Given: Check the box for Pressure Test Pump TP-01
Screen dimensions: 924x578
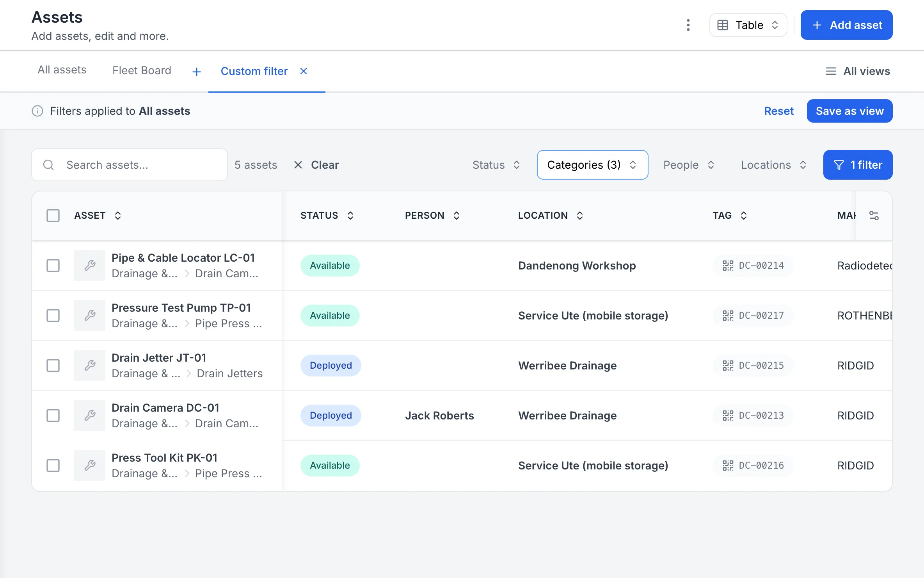Looking at the screenshot, I should pos(53,316).
